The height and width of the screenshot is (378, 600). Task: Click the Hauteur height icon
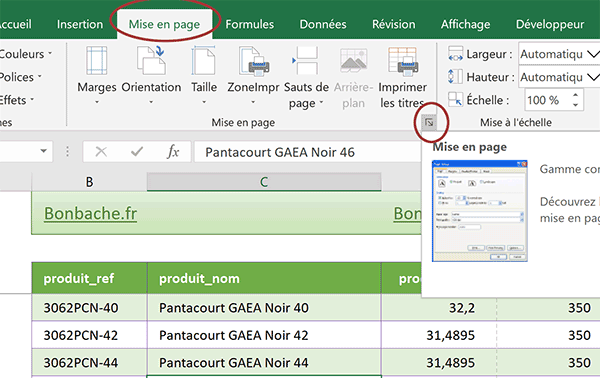tap(455, 77)
